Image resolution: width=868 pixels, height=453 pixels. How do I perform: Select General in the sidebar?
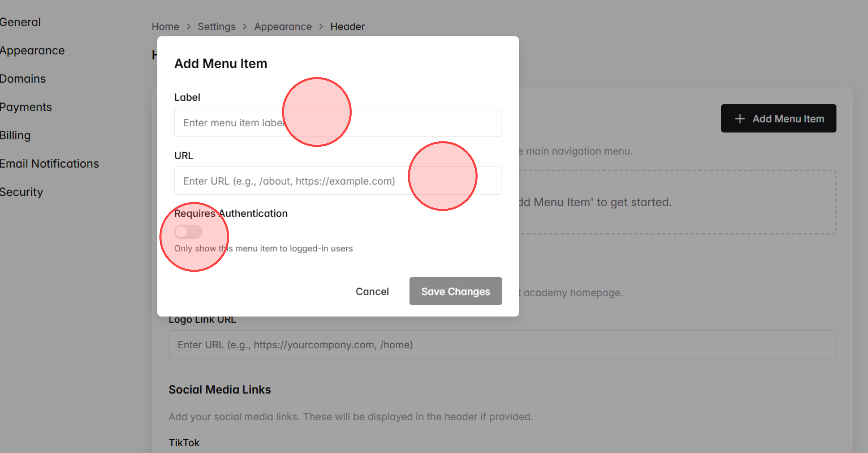20,22
